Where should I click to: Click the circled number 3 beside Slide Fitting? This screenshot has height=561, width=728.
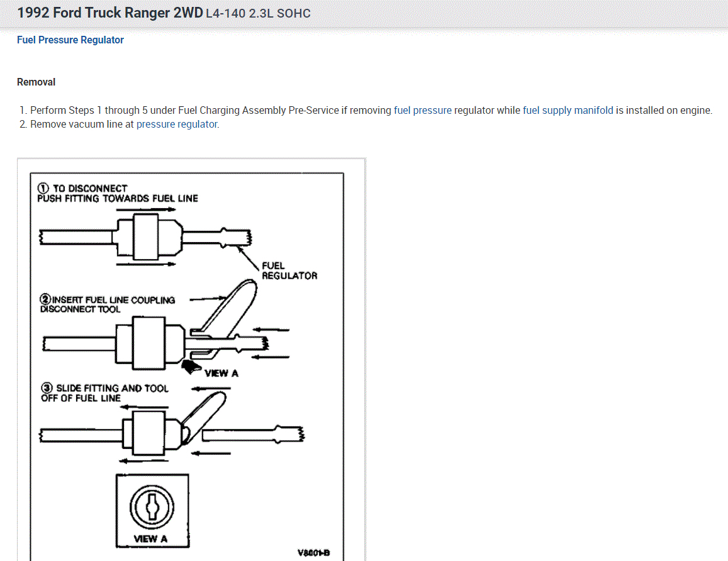[x=47, y=387]
